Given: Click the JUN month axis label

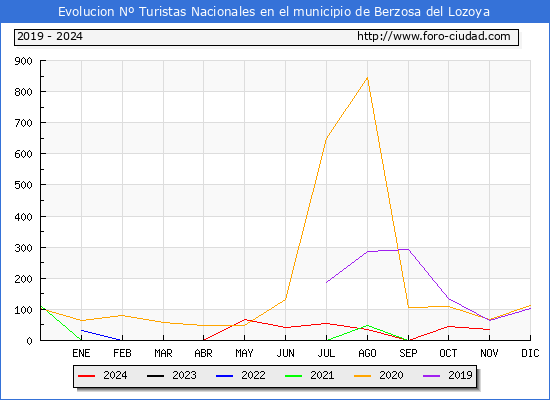Looking at the screenshot, I should coord(286,353).
